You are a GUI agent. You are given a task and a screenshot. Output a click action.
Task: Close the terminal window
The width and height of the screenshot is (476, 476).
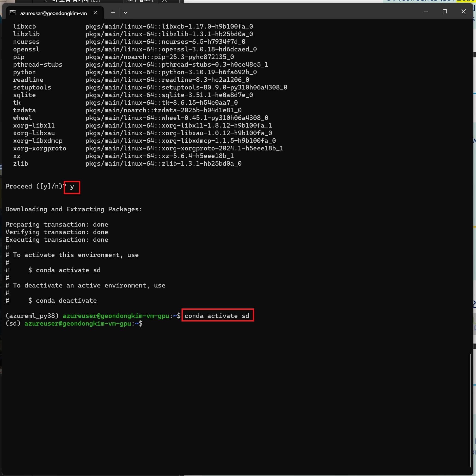(x=463, y=11)
